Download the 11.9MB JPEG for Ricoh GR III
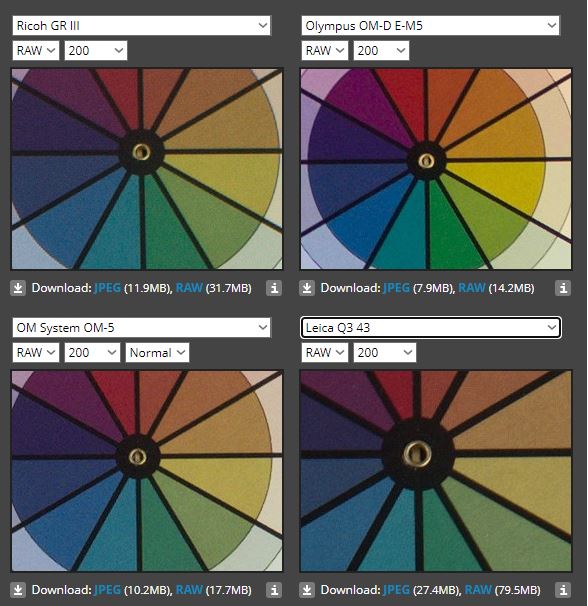This screenshot has height=606, width=588. [x=107, y=288]
